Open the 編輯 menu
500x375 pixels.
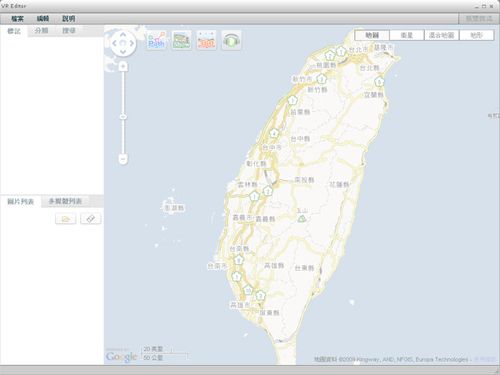point(43,19)
